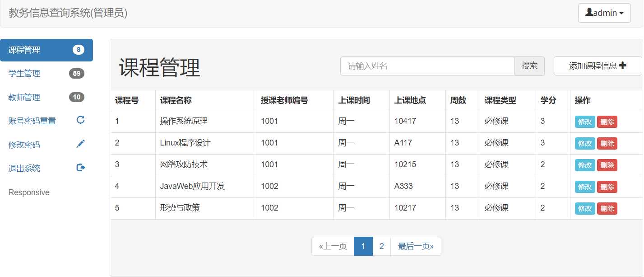
Task: Click the badge showing 10 on 教师管理
Action: click(77, 97)
